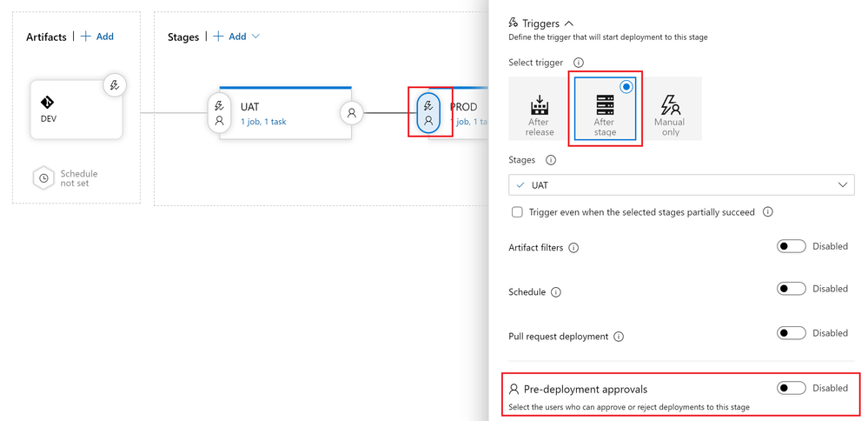
Task: Open PROD pre-deployment conditions icon
Action: (428, 112)
